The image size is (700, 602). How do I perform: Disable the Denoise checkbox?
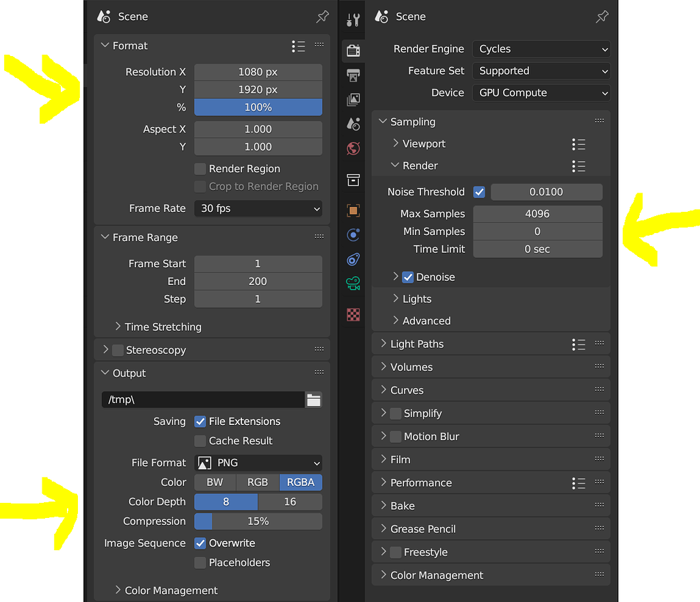point(407,277)
